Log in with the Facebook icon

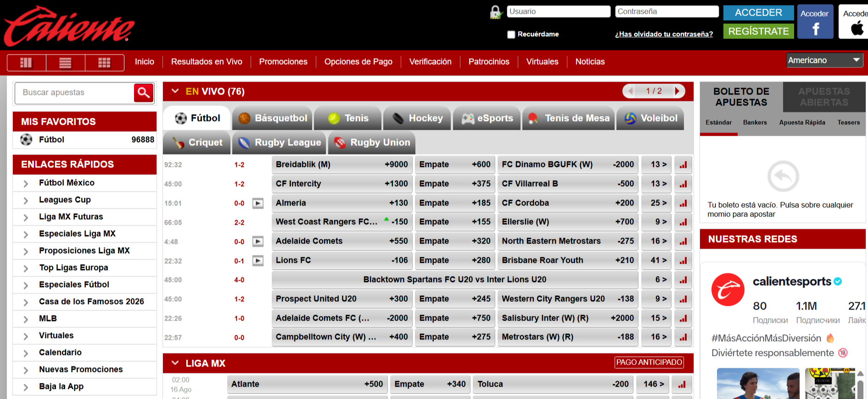point(815,22)
